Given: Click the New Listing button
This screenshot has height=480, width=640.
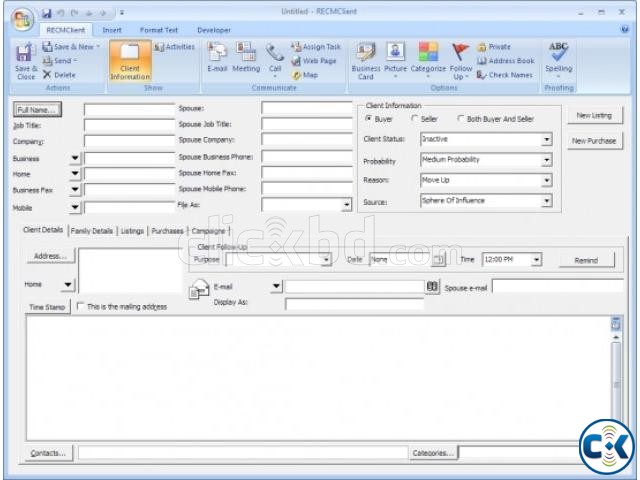Looking at the screenshot, I should pos(594,116).
